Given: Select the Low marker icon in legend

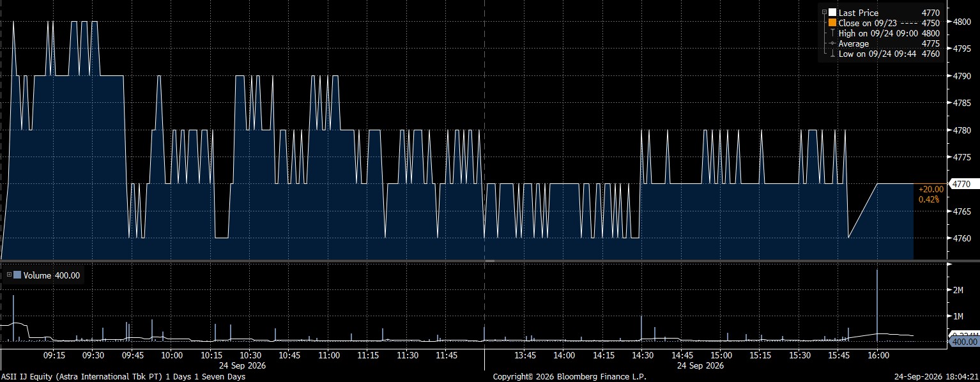Looking at the screenshot, I should pos(832,54).
